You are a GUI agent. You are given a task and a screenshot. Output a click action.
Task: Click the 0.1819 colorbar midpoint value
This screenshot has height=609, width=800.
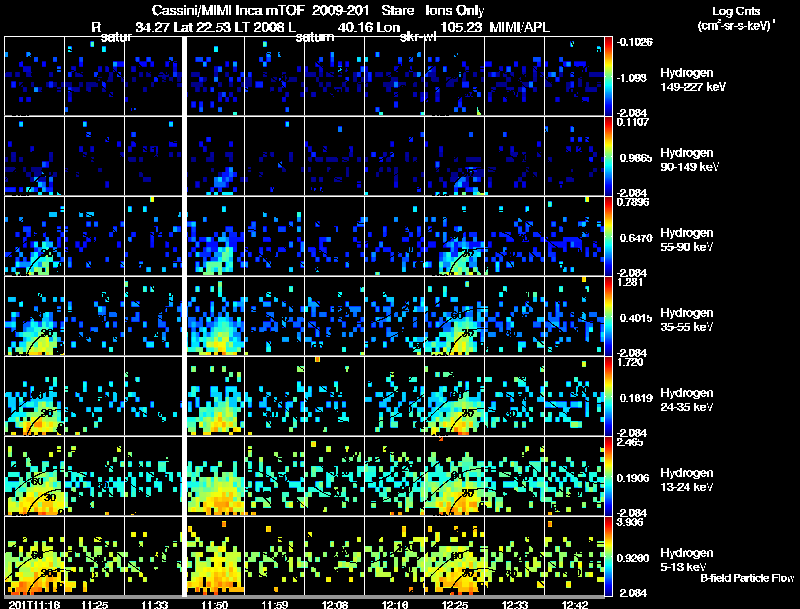click(636, 398)
